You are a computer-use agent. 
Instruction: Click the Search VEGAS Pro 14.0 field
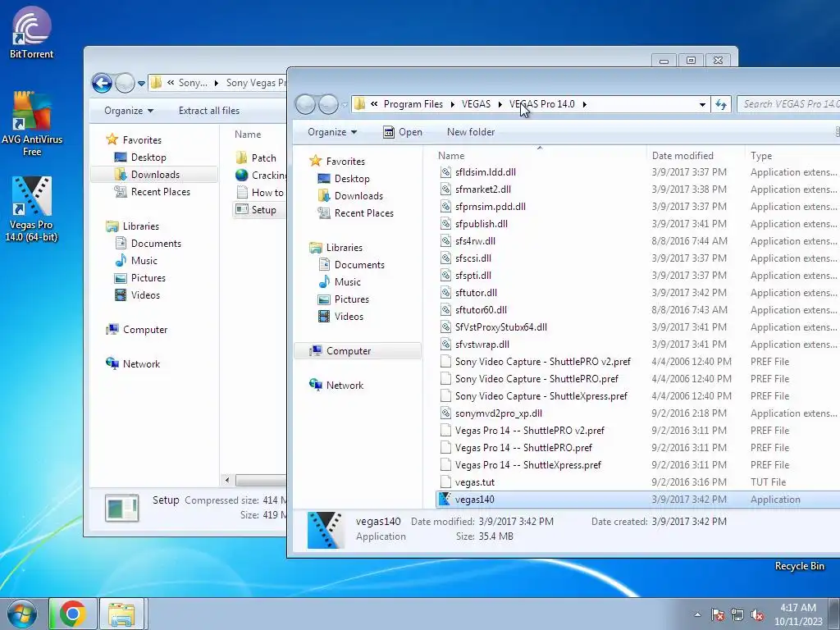pos(788,104)
